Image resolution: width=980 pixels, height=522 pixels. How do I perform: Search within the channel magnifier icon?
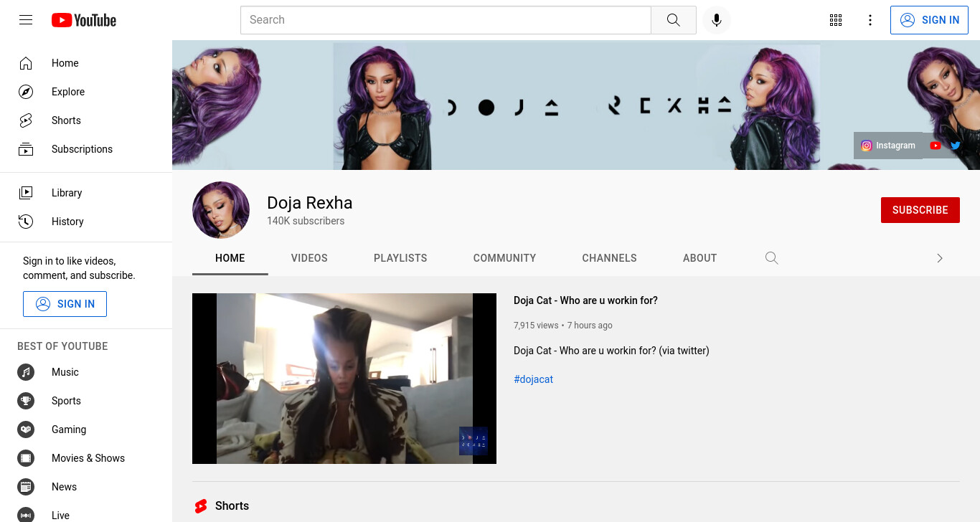pyautogui.click(x=772, y=258)
